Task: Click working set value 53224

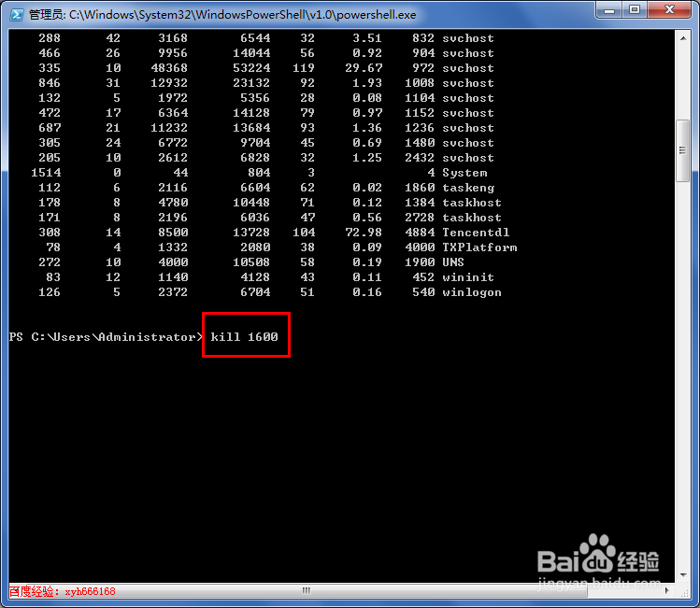Action: 251,68
